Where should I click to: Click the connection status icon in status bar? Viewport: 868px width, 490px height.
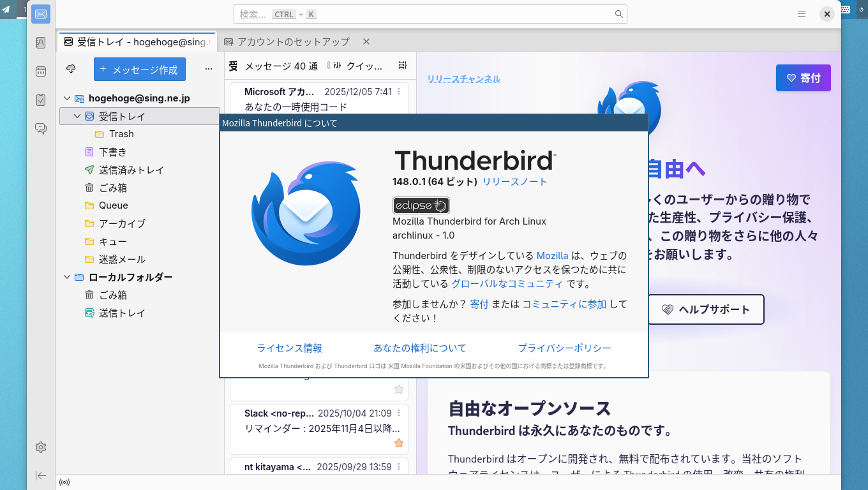tap(64, 482)
